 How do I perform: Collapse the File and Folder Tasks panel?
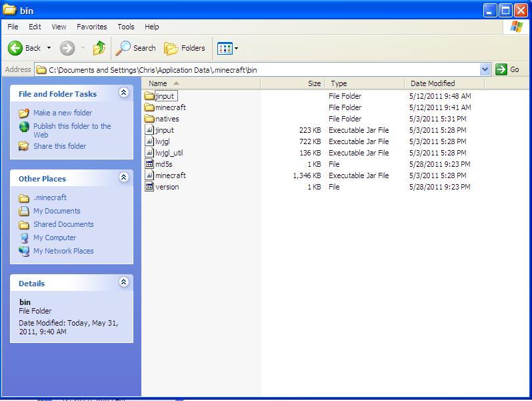pyautogui.click(x=124, y=92)
